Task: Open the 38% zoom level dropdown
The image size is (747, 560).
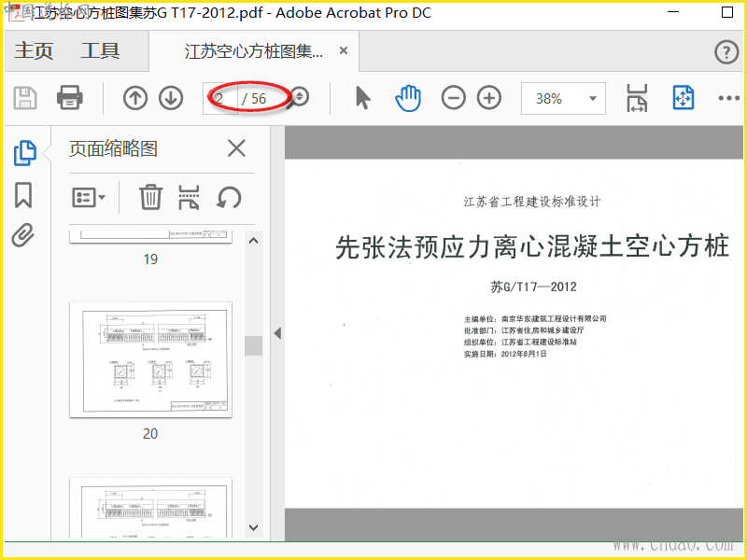Action: click(x=563, y=99)
